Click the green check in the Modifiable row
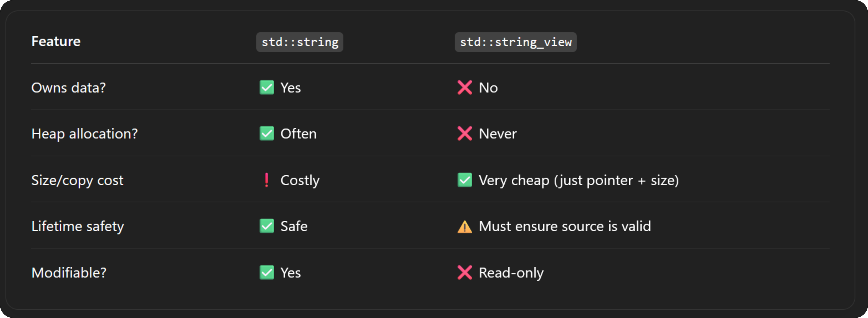Screen dimensions: 868x318 pyautogui.click(x=267, y=273)
